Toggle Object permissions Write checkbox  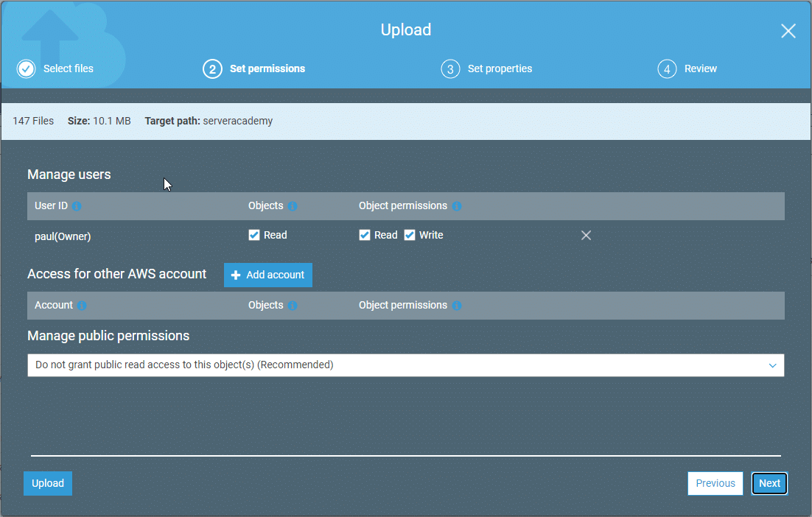tap(410, 236)
